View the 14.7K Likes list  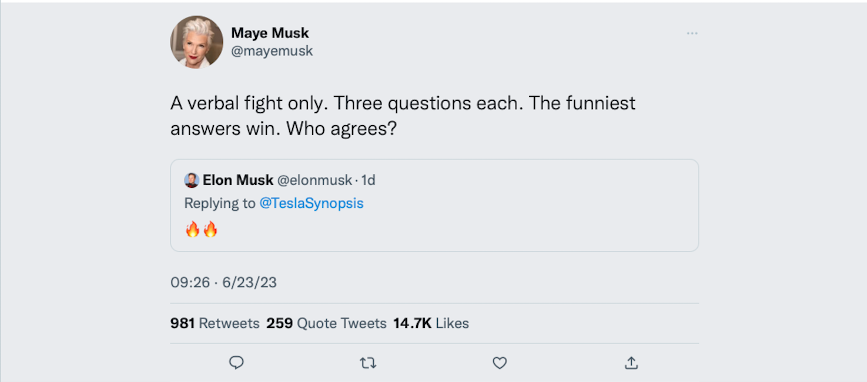click(431, 323)
